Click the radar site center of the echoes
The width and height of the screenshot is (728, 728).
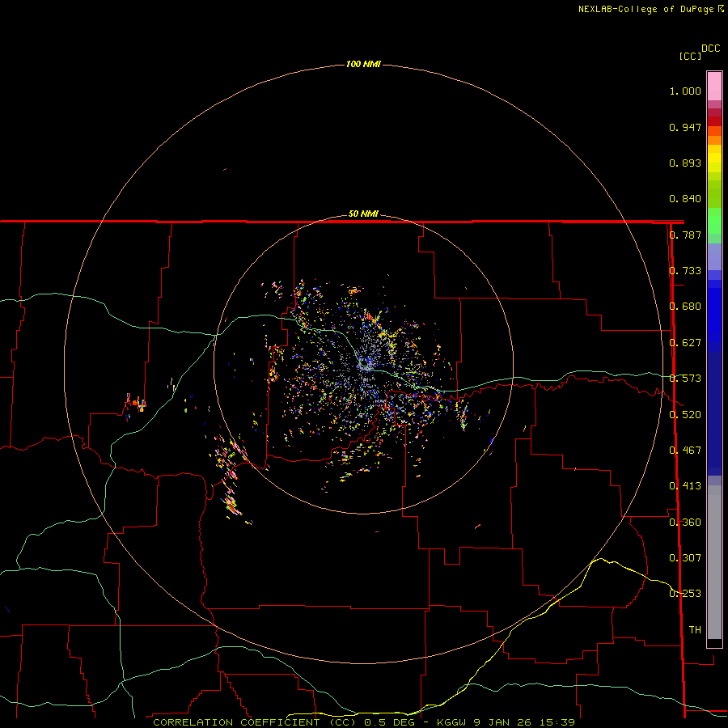pyautogui.click(x=364, y=366)
